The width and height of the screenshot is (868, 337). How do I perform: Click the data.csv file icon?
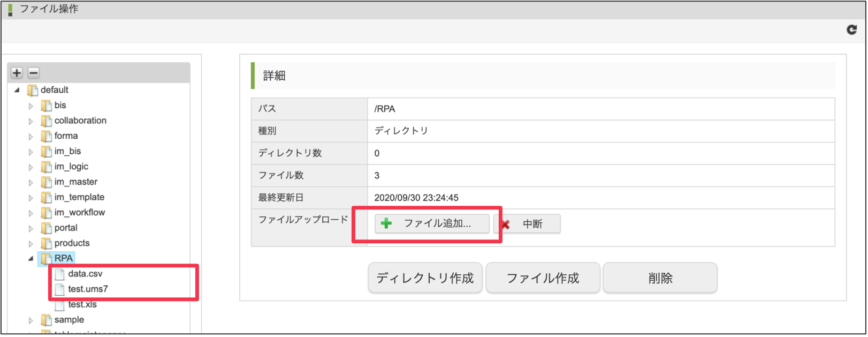pos(60,274)
